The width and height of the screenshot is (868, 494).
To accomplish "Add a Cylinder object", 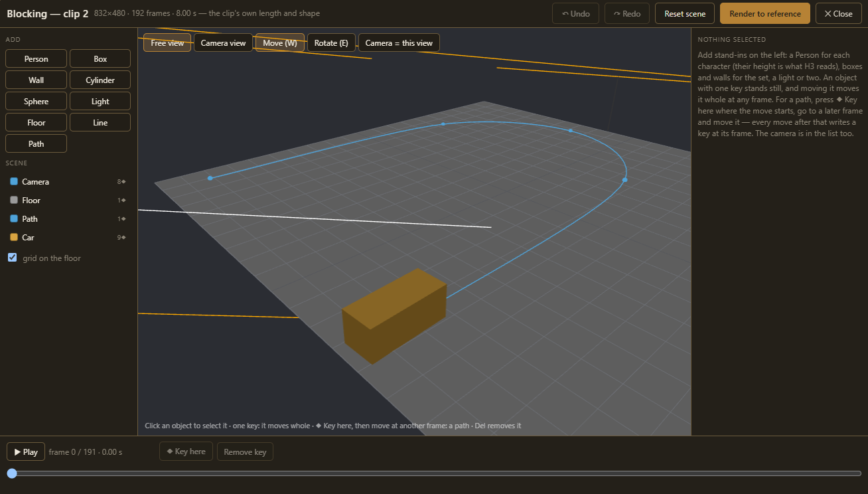I will tap(100, 80).
